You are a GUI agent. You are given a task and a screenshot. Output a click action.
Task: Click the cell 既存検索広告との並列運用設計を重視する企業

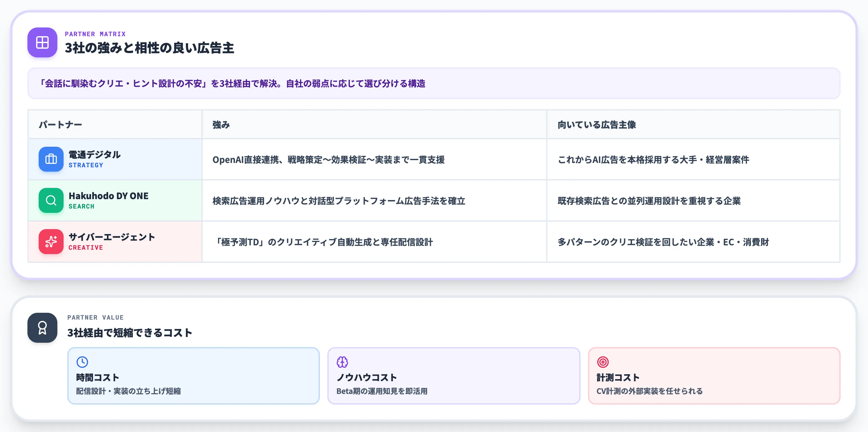coord(693,201)
